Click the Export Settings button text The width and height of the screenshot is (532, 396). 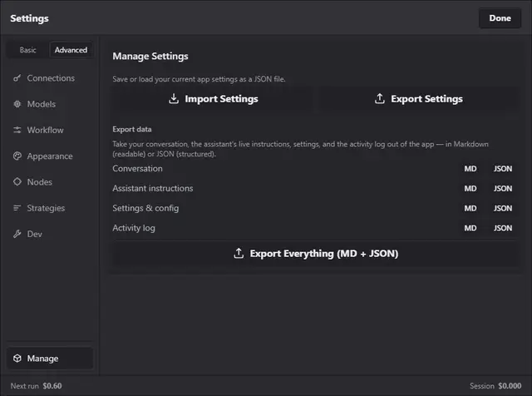tap(426, 99)
